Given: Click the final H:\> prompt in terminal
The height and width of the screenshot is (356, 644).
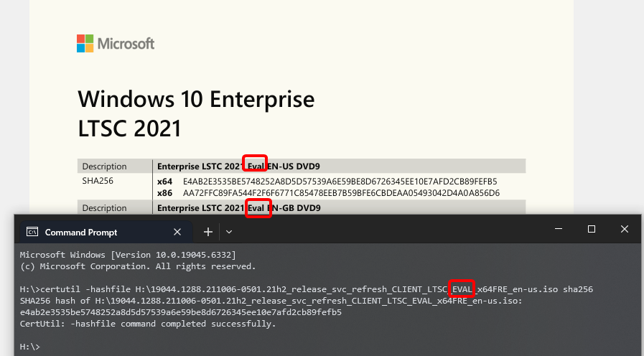Looking at the screenshot, I should click(x=30, y=347).
